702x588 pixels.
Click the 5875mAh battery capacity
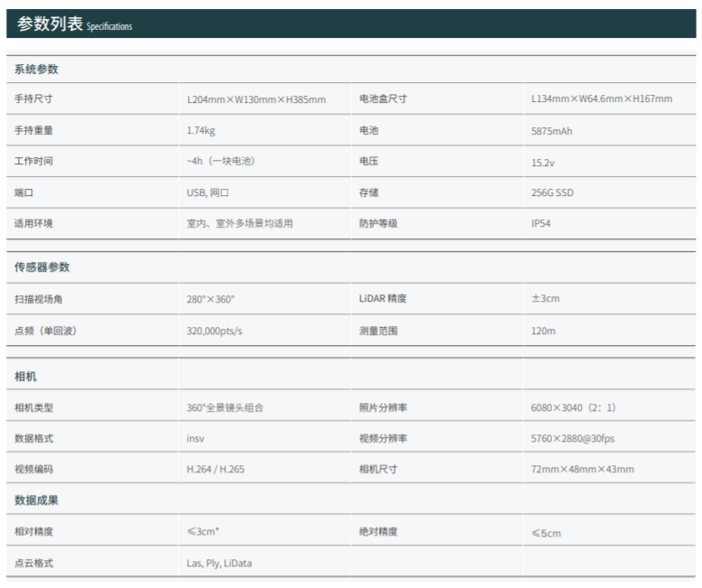click(x=551, y=131)
